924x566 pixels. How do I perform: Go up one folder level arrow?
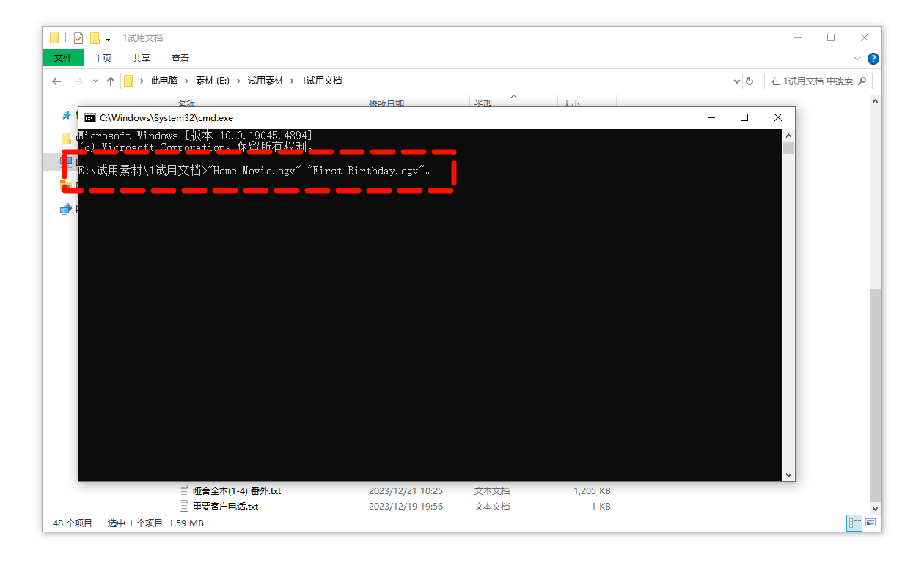pyautogui.click(x=111, y=81)
